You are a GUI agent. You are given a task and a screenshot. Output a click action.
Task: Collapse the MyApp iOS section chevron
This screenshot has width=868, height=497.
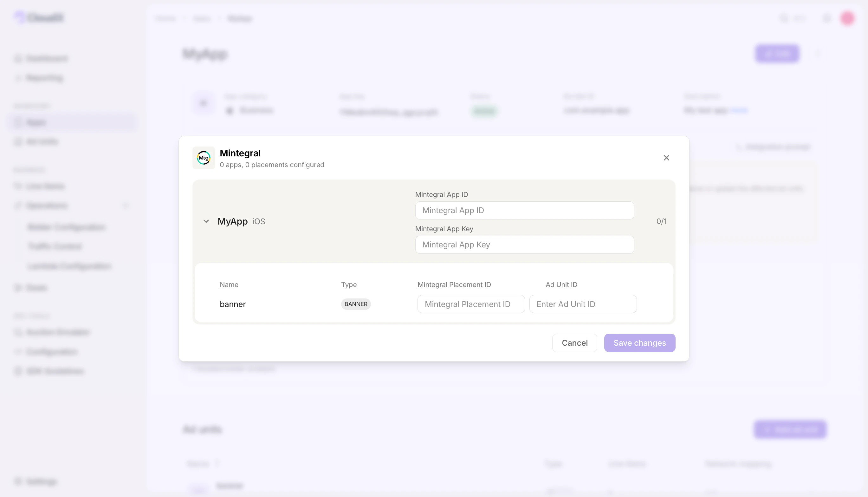click(x=206, y=221)
